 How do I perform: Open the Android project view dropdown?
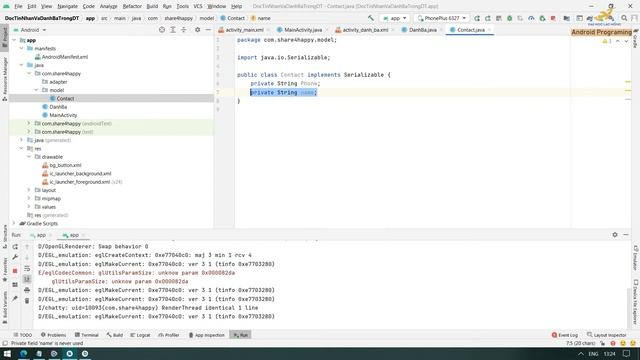[x=30, y=30]
